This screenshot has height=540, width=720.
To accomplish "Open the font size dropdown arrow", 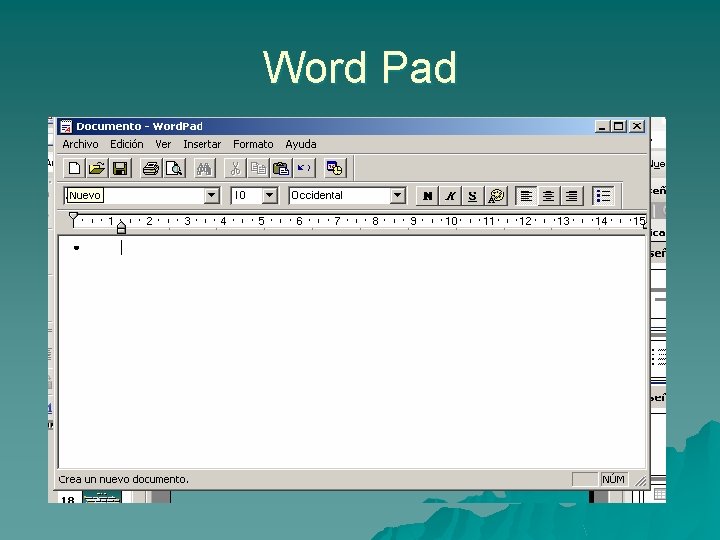I will [270, 196].
